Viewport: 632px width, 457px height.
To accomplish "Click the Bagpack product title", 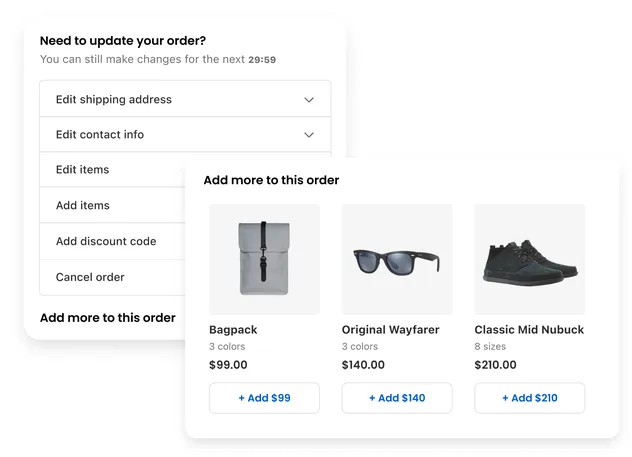I will (233, 330).
